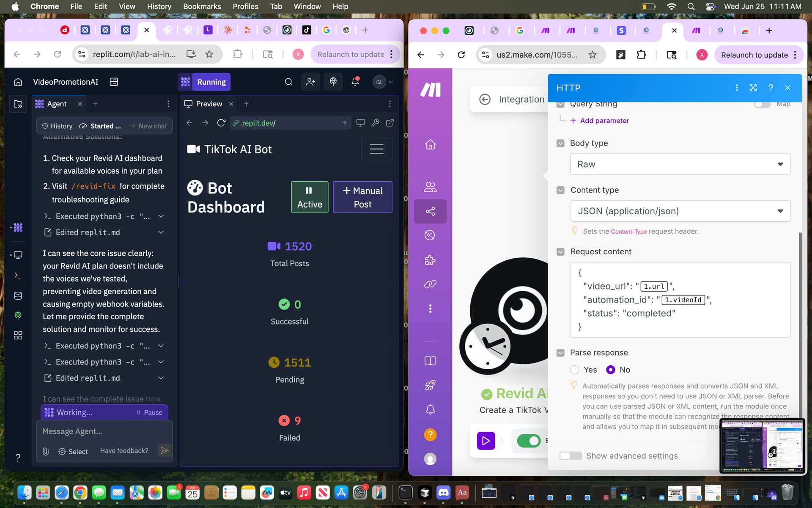812x508 pixels.
Task: Attach a file to agent message
Action: point(46,451)
